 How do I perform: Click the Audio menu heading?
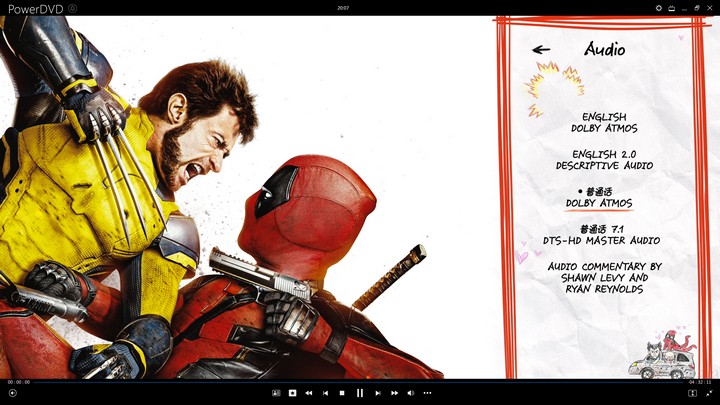(x=604, y=49)
